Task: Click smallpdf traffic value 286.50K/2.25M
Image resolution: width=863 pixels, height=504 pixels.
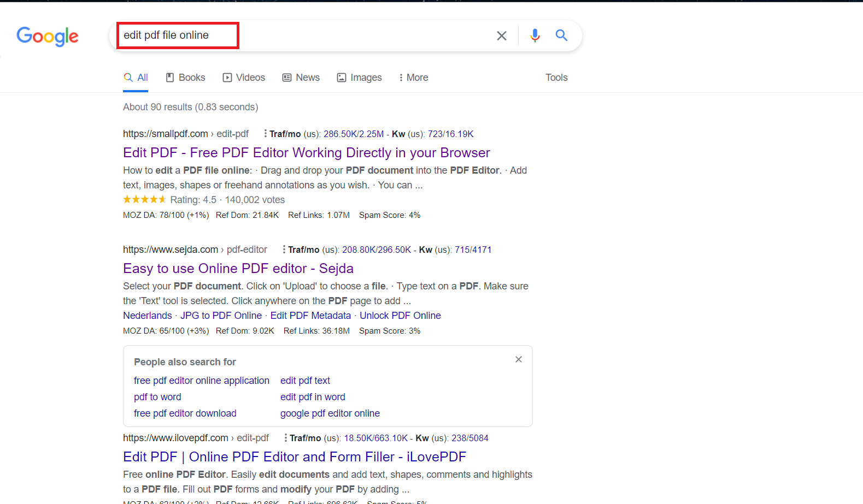Action: click(x=354, y=134)
